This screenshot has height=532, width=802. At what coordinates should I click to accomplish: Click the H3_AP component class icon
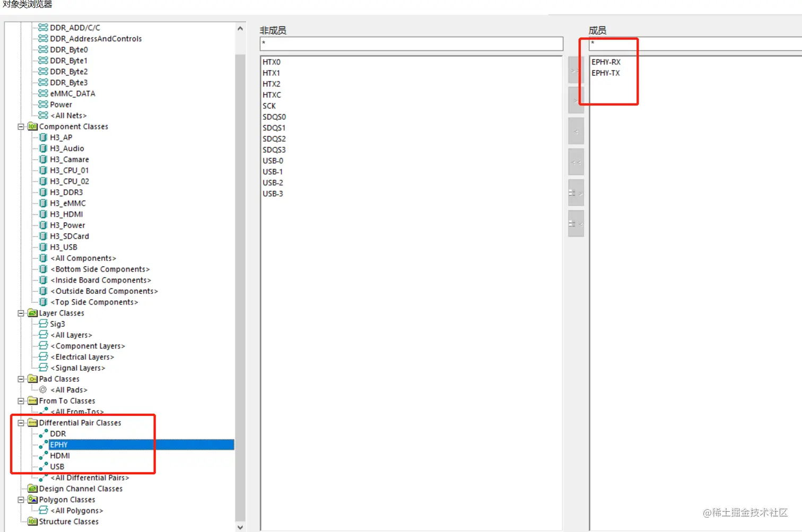pyautogui.click(x=43, y=137)
